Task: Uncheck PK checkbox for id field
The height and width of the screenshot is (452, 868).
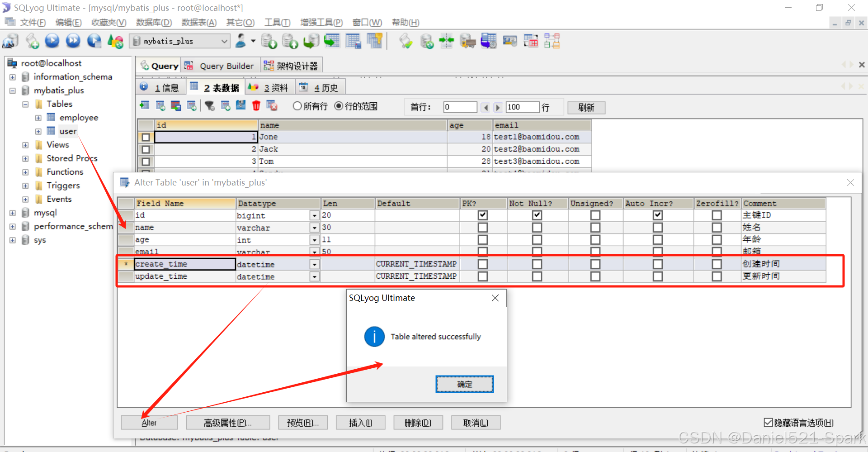Action: pyautogui.click(x=483, y=215)
